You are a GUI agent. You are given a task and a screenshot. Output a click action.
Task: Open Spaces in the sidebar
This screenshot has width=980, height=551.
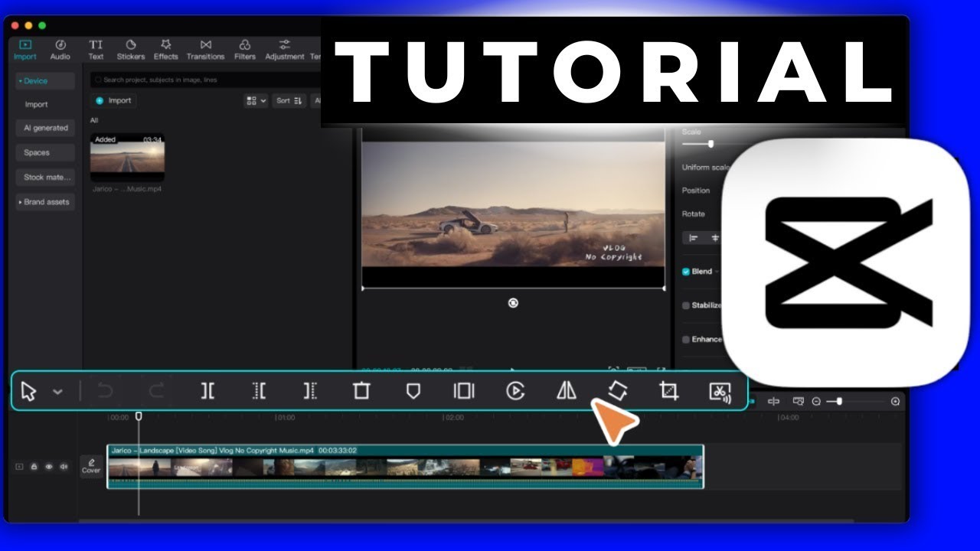tap(45, 152)
